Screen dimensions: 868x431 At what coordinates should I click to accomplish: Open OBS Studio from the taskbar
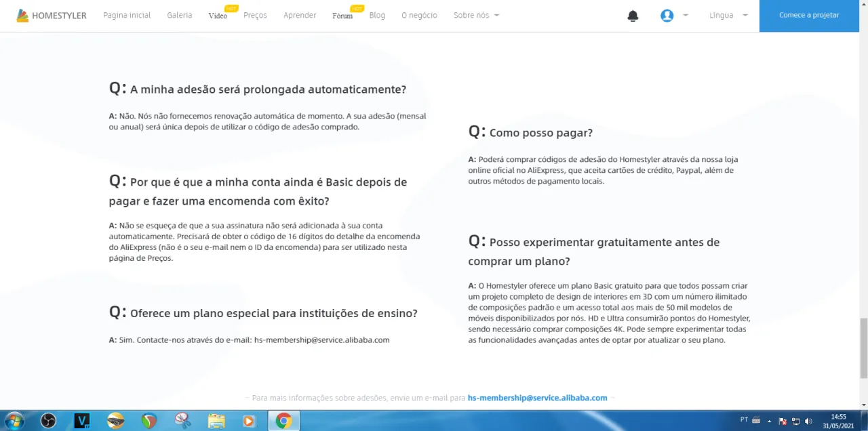point(48,421)
